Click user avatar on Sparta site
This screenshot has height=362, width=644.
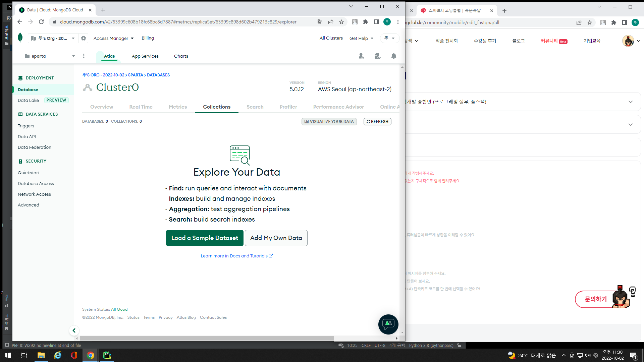628,41
